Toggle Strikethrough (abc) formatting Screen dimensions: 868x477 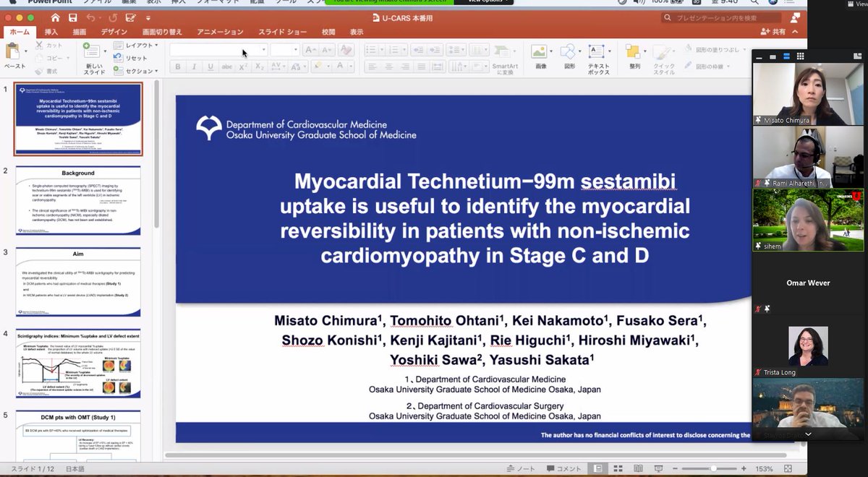click(x=226, y=66)
